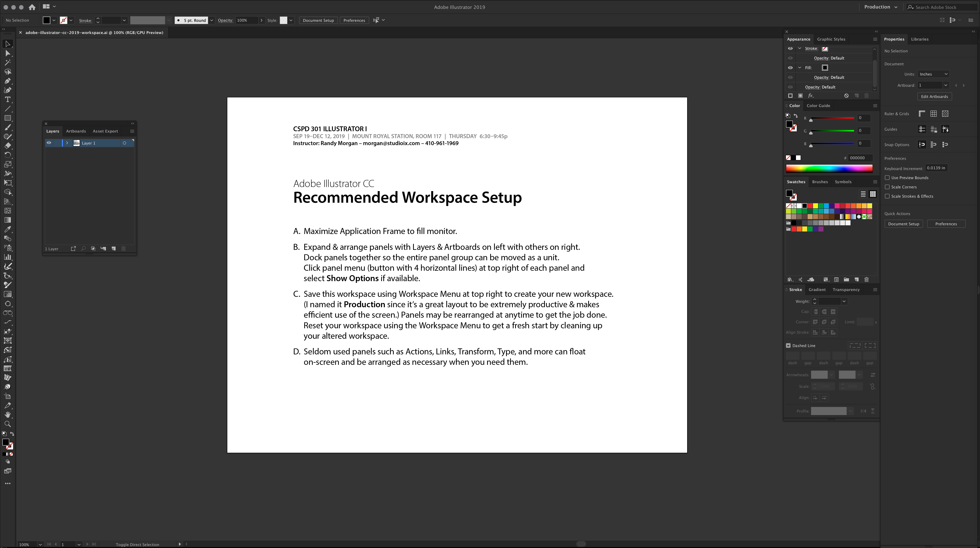Click the Keyboard Increment field

click(x=936, y=168)
